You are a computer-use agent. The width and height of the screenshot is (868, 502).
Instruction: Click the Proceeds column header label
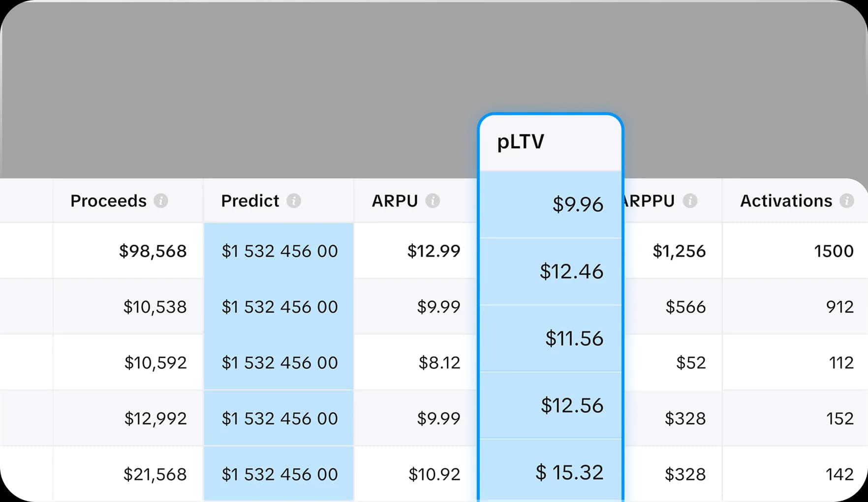tap(108, 201)
